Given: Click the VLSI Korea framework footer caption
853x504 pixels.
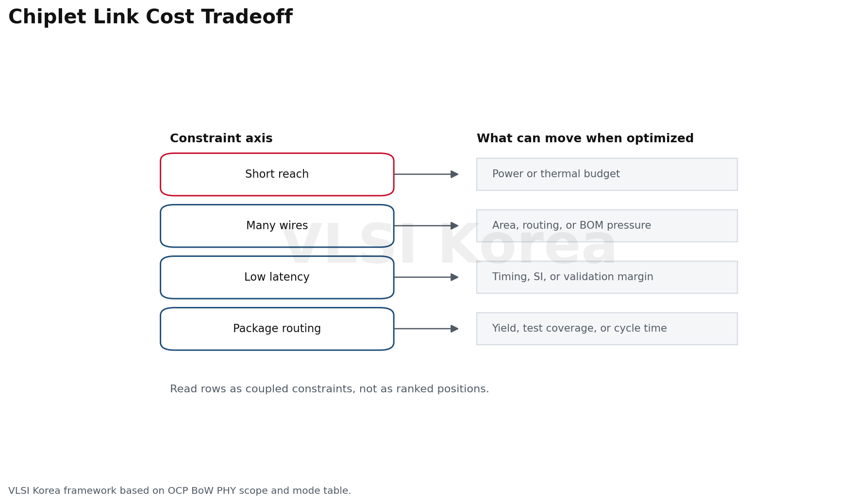Looking at the screenshot, I should click(x=180, y=491).
